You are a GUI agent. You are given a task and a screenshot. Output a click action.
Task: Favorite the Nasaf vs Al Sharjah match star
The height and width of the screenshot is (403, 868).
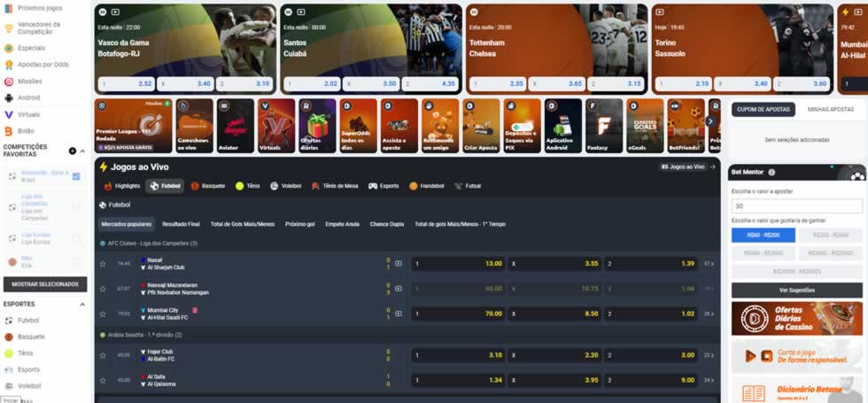(103, 264)
